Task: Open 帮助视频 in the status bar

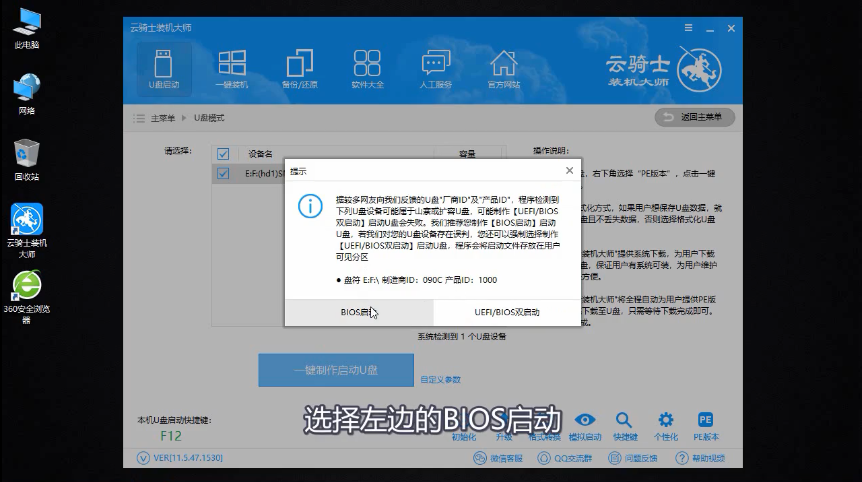Action: (700, 458)
